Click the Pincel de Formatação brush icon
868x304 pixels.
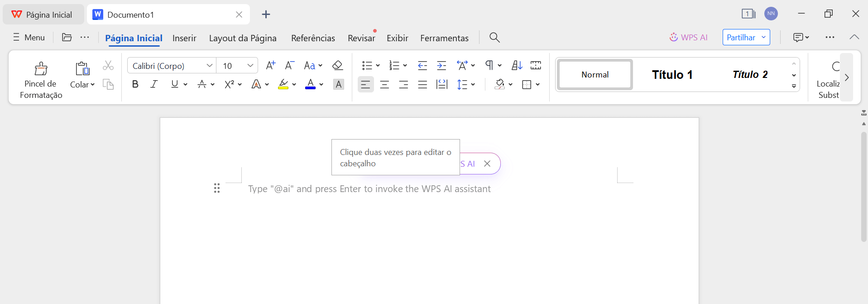(41, 68)
